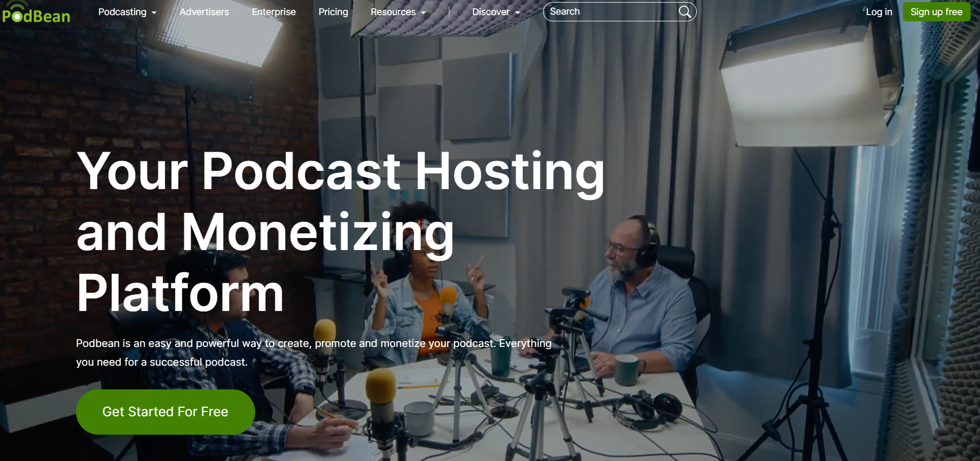
Task: View the Pricing page
Action: [x=333, y=12]
